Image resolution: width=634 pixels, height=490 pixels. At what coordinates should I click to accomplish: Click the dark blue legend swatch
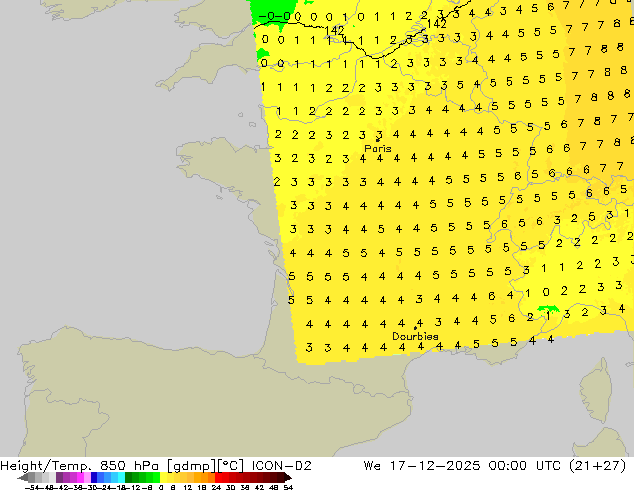pyautogui.click(x=94, y=477)
